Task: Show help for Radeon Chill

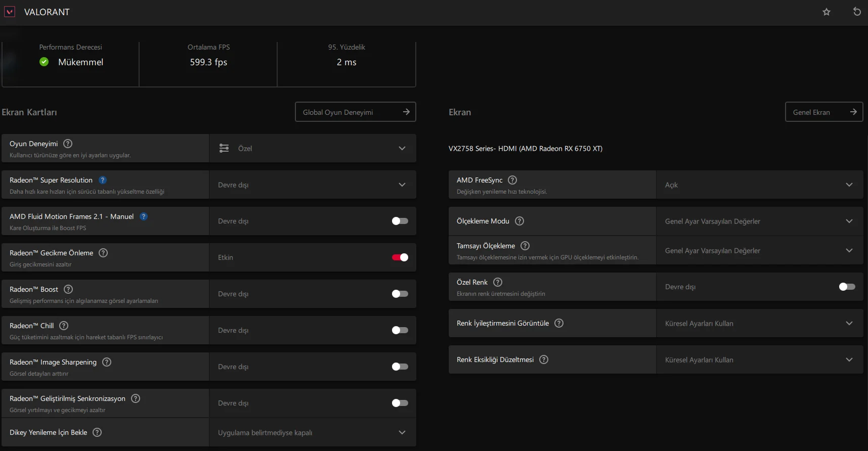Action: (64, 326)
